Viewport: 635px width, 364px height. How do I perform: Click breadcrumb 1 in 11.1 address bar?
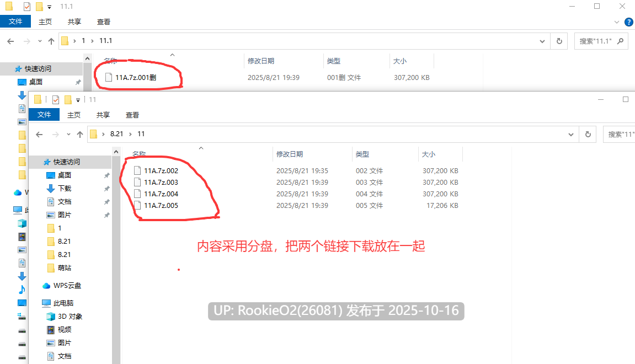coord(83,41)
